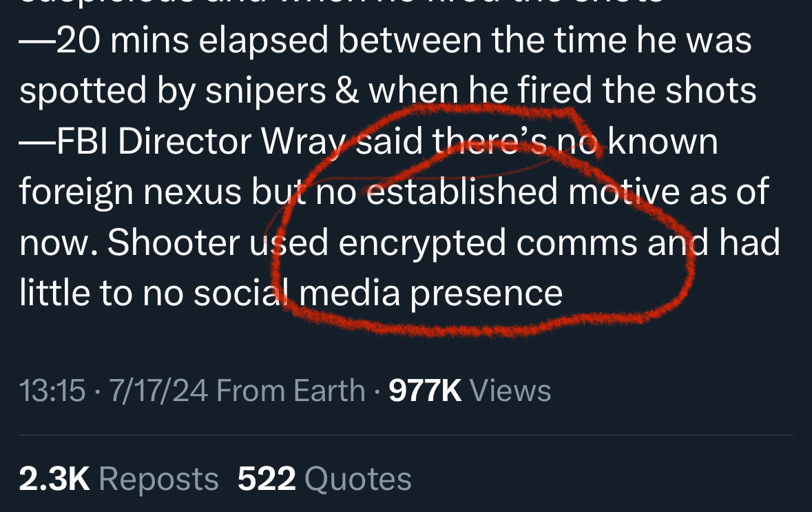The height and width of the screenshot is (512, 812).
Task: Click the phrase "encrypted comms"
Action: coord(486,244)
